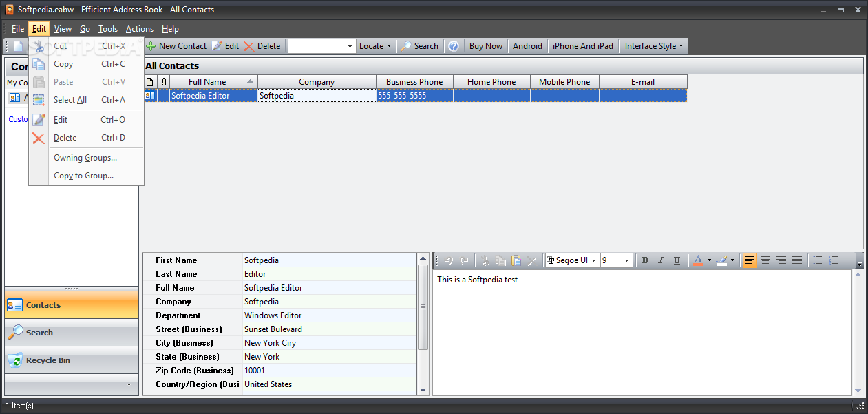The width and height of the screenshot is (868, 414).
Task: Sort by the Full Name column header
Action: [214, 82]
